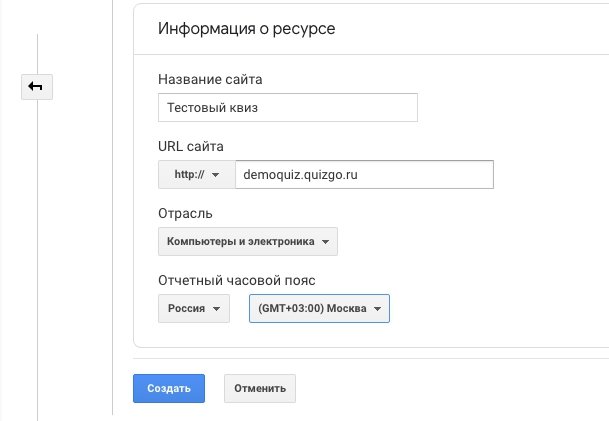
Task: Open the 'Компьютеры и электроника' industry dropdown
Action: pos(248,242)
